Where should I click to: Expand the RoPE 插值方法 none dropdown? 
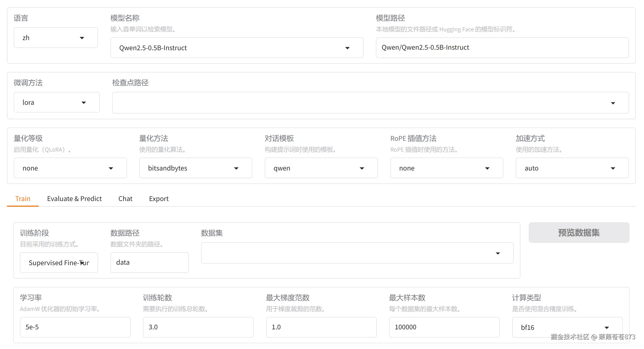[x=446, y=168]
